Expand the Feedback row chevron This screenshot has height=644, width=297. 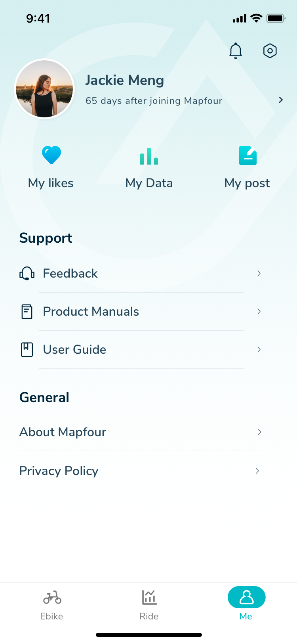(259, 273)
